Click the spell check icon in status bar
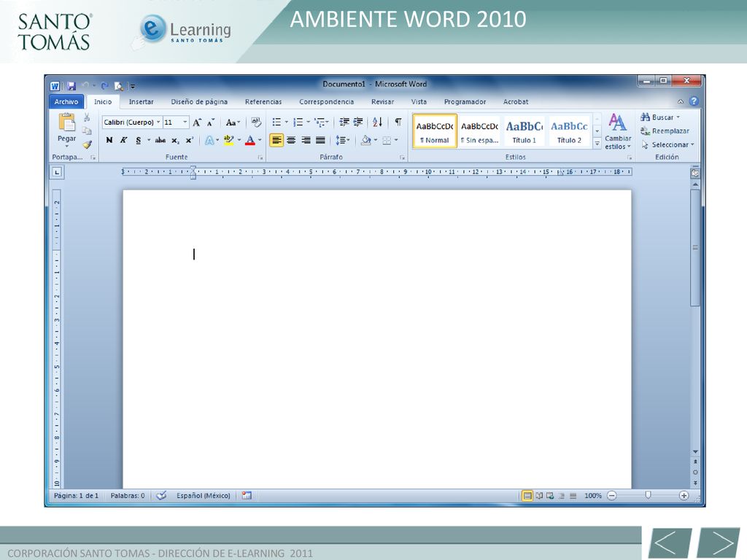 [161, 496]
